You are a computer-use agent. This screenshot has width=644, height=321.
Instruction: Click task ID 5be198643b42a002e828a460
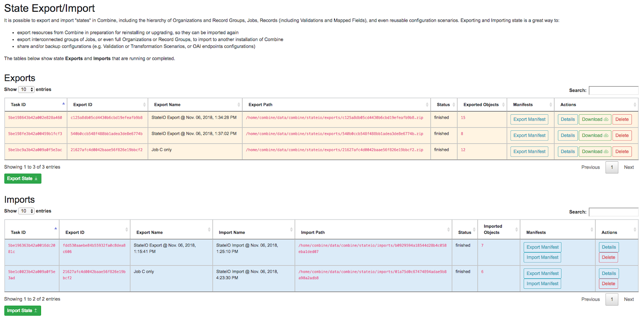35,118
